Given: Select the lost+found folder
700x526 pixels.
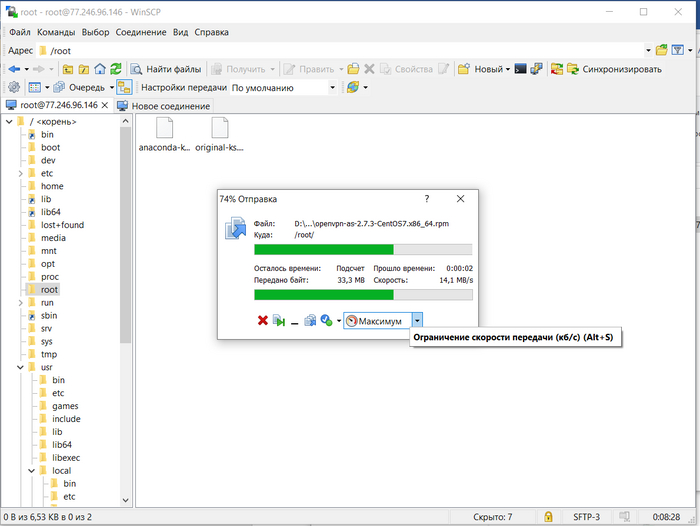Looking at the screenshot, I should pos(62,225).
